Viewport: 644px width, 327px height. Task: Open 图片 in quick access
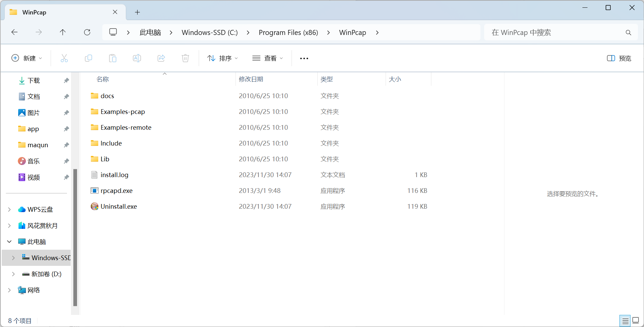pyautogui.click(x=34, y=113)
